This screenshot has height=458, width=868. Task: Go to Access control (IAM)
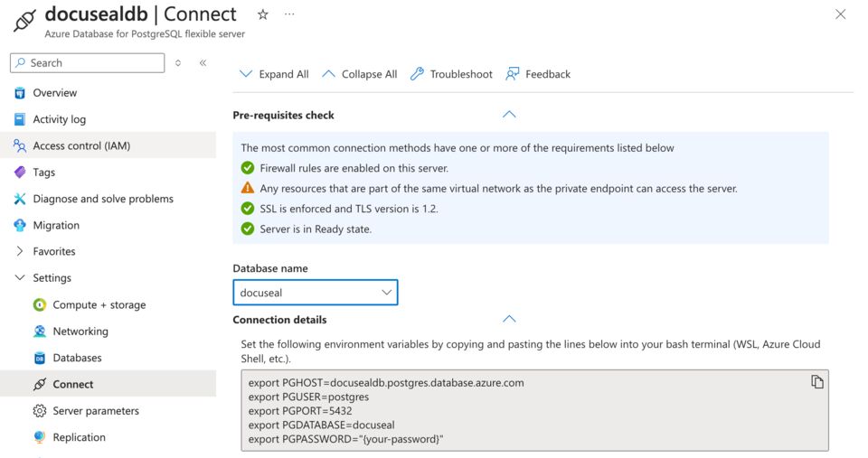click(x=81, y=146)
